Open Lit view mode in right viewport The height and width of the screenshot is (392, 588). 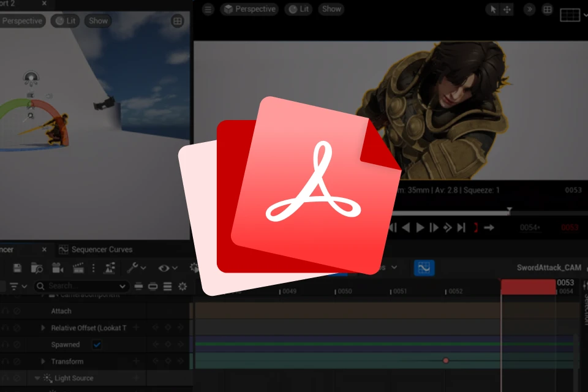(x=299, y=9)
